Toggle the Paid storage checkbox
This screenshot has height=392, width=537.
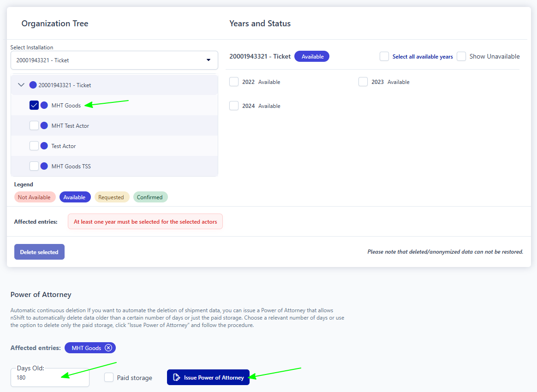click(109, 378)
